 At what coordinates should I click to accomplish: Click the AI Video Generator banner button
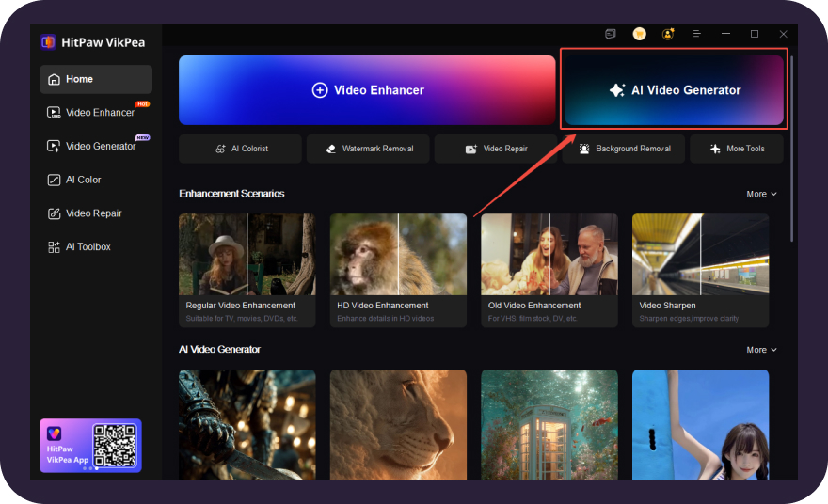[675, 90]
